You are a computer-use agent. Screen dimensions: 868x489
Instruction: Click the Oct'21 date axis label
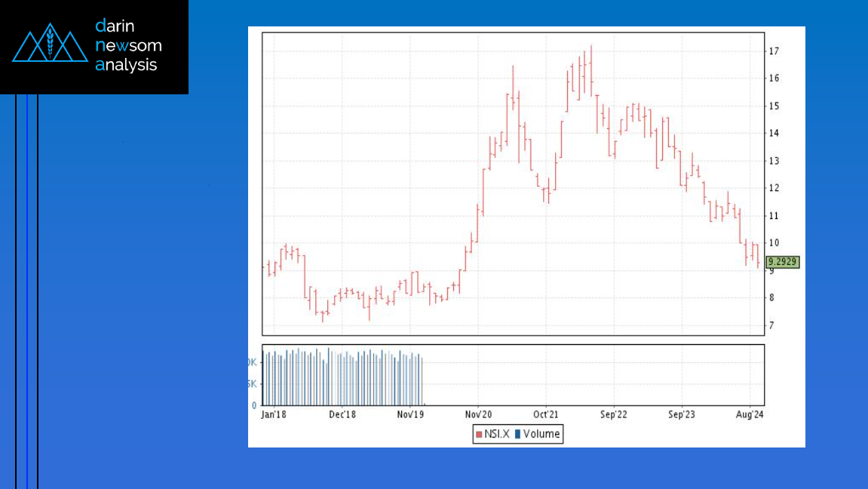pos(545,414)
